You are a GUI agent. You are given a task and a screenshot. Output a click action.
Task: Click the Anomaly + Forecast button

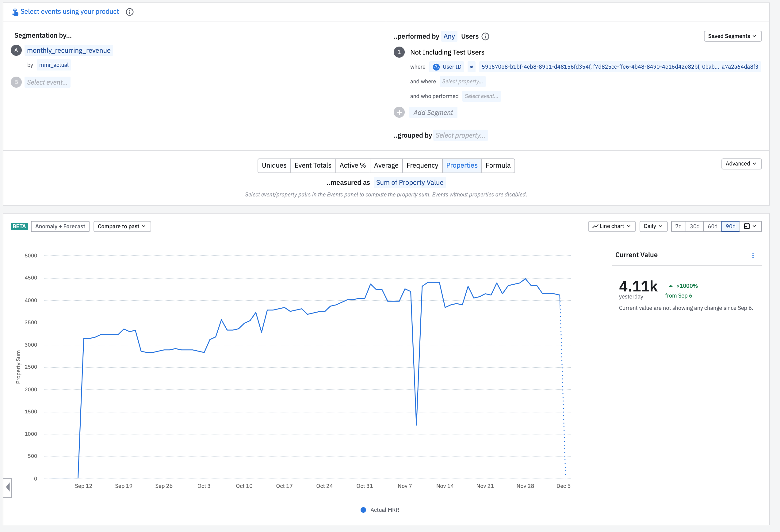click(60, 226)
